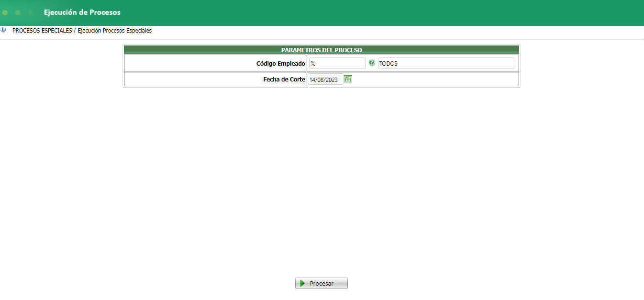Viewport: 644px width, 300px height.
Task: Click the employee lookup help icon
Action: tap(372, 63)
